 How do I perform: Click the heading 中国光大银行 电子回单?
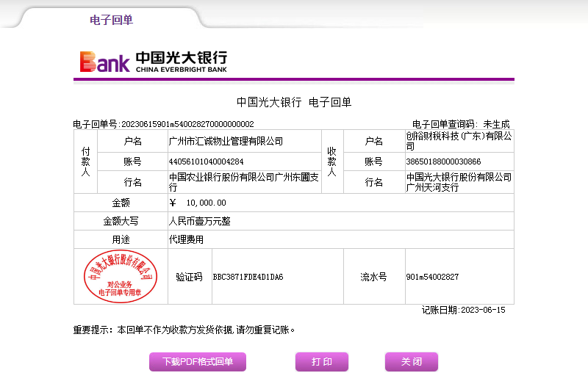(x=293, y=102)
